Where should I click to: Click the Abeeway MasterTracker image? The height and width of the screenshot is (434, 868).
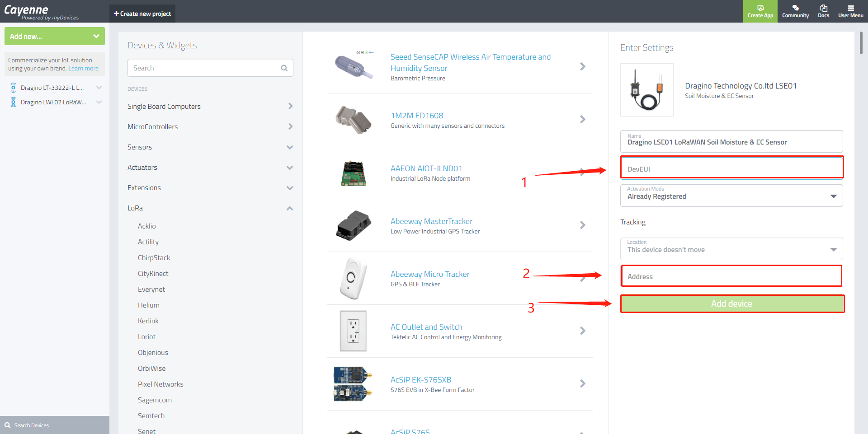[x=353, y=225]
